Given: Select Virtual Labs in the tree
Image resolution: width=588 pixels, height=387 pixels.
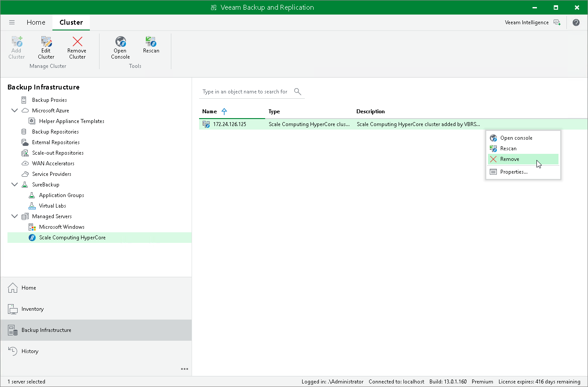Looking at the screenshot, I should [x=52, y=206].
